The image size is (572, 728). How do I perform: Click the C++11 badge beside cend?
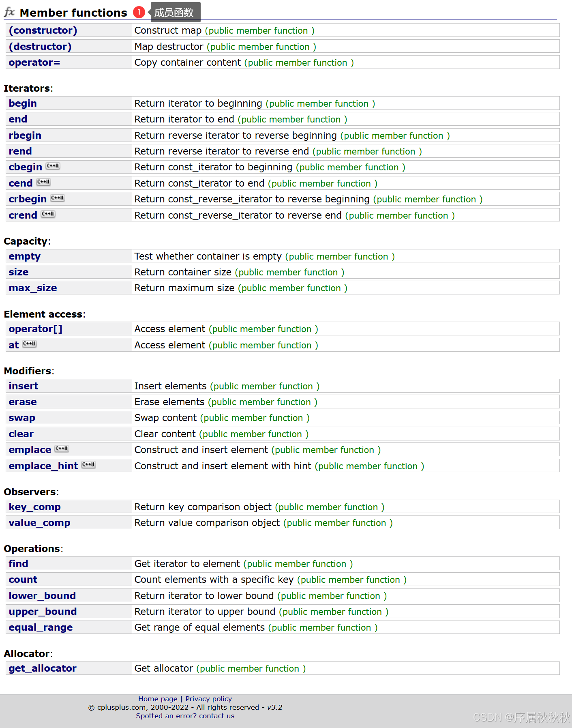(43, 182)
